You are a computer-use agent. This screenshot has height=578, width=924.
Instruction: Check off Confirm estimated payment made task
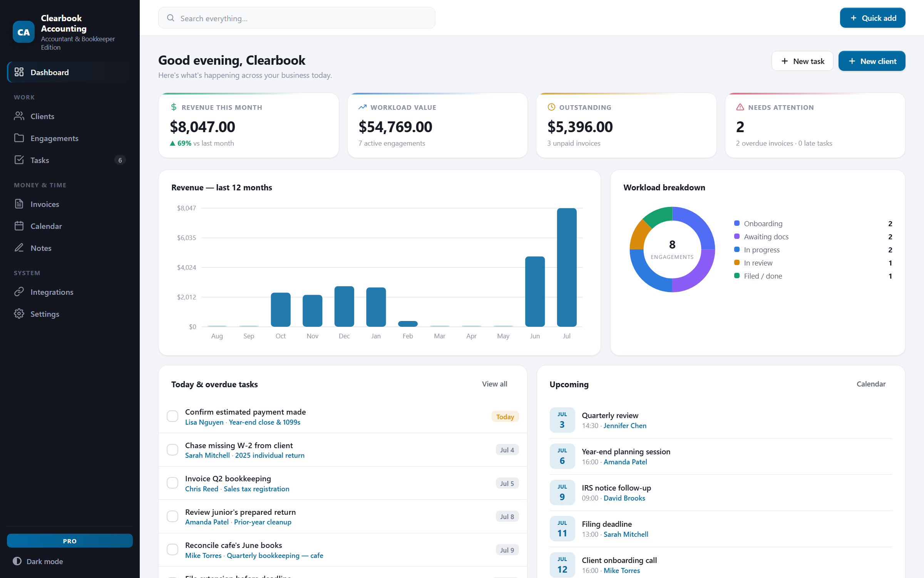172,416
